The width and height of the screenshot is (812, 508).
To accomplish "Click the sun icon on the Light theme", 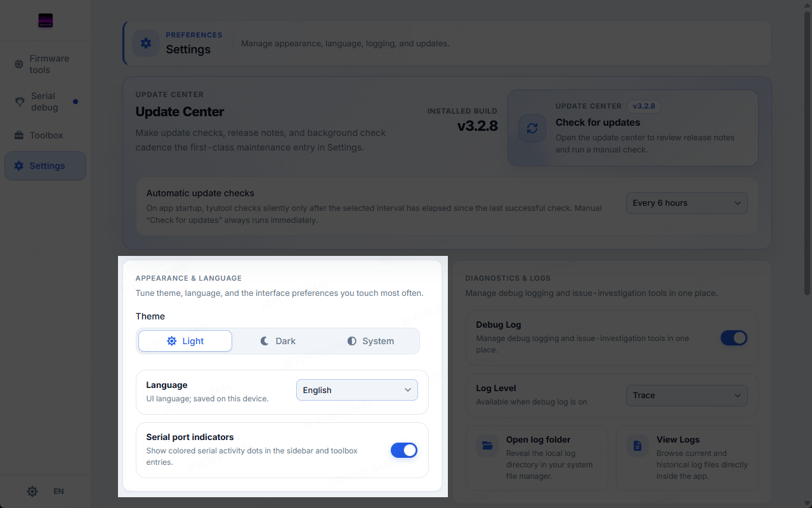I will 172,341.
